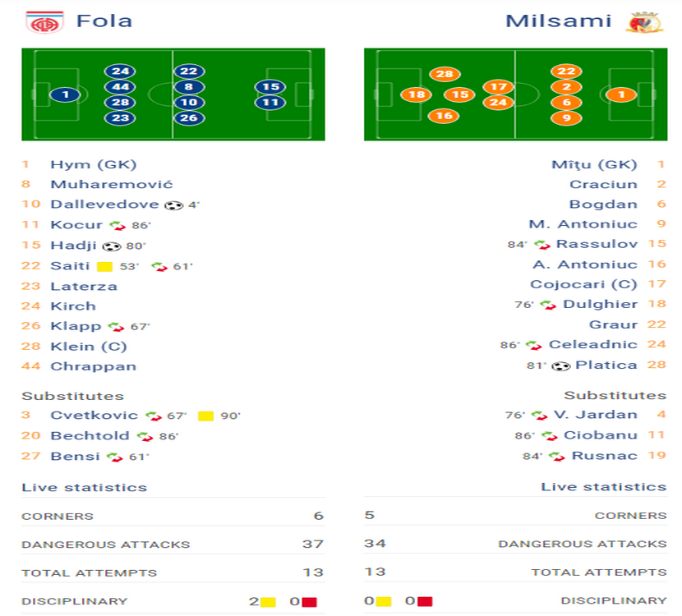Click Cvetkovic's yellow card icon
This screenshot has height=616, width=682.
tap(205, 416)
